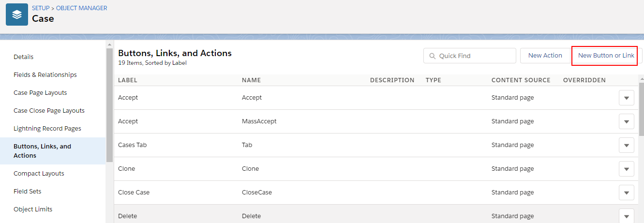The width and height of the screenshot is (644, 223).
Task: Open the Delete row action dropdown
Action: [x=627, y=216]
